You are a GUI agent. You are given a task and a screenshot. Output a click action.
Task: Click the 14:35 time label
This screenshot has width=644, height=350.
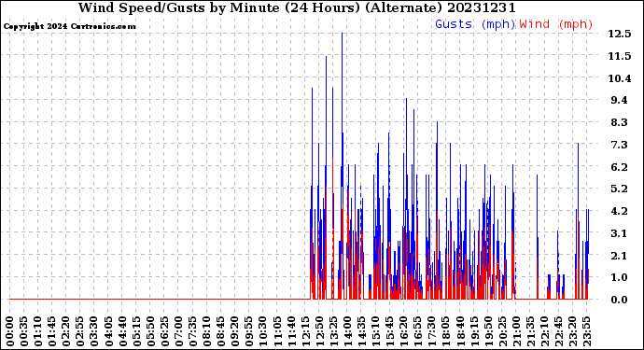point(361,331)
